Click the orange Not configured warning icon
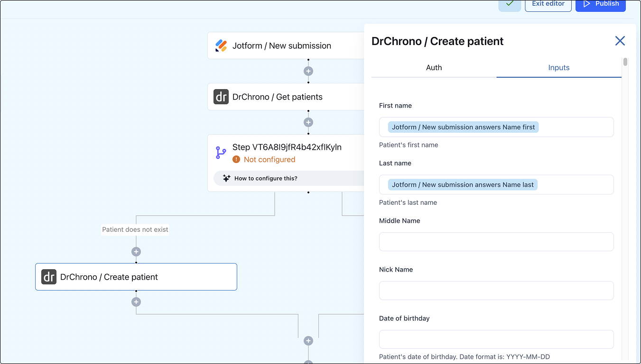The width and height of the screenshot is (641, 364). pyautogui.click(x=236, y=160)
